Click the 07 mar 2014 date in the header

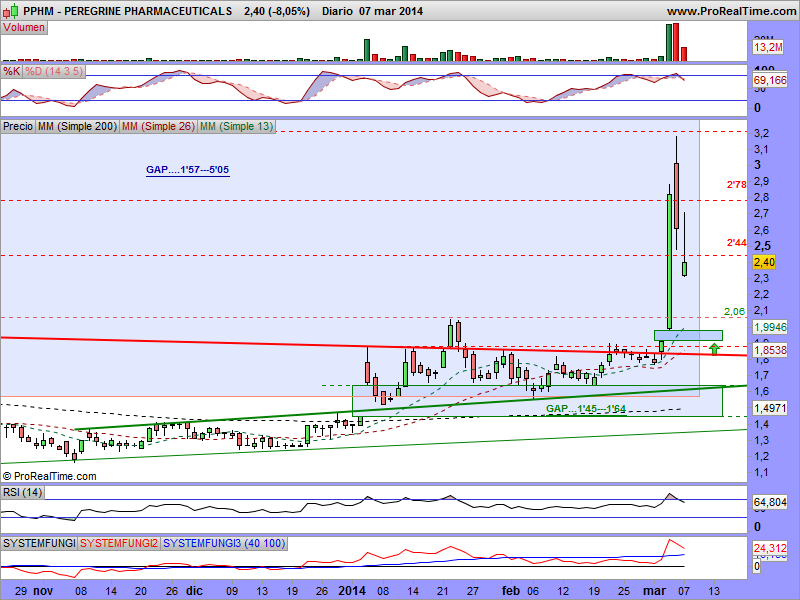[391, 11]
